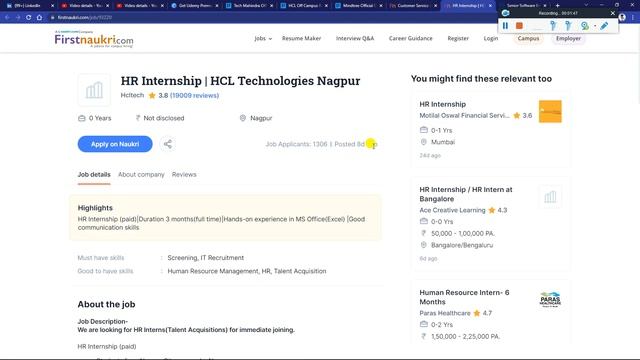Select the pencil annotation tool in recorder
Viewport: 640px width, 360px height.
click(x=604, y=26)
